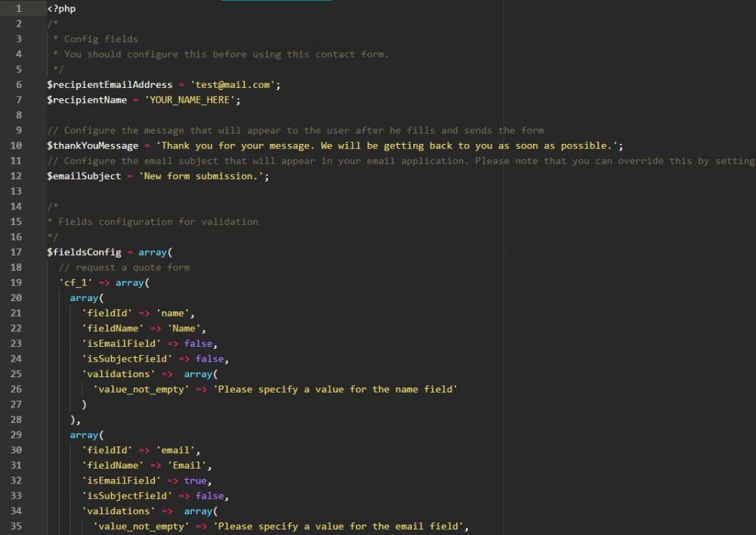Click the 'YOUR_NAME_HERE' placeholder string

[x=190, y=100]
